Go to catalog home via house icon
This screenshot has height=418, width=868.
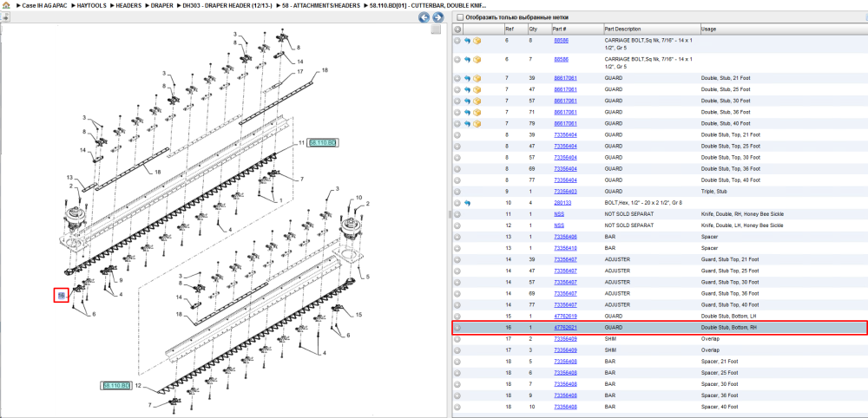click(5, 5)
